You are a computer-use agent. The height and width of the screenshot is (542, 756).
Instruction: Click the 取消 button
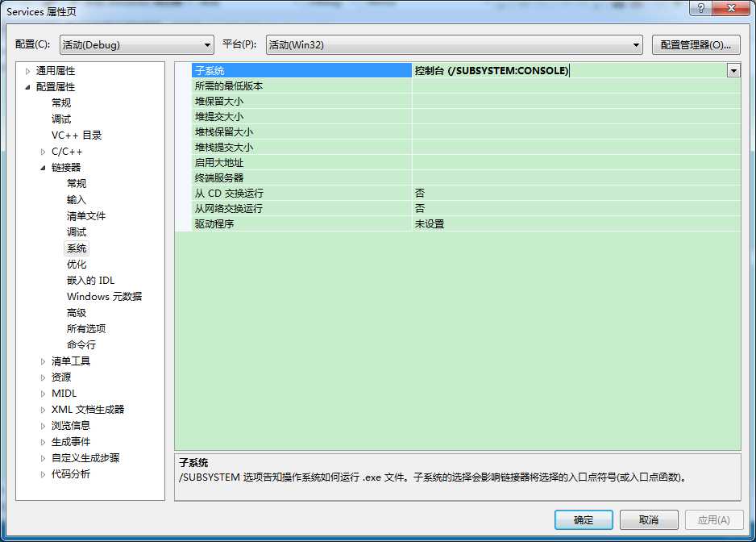pos(649,519)
